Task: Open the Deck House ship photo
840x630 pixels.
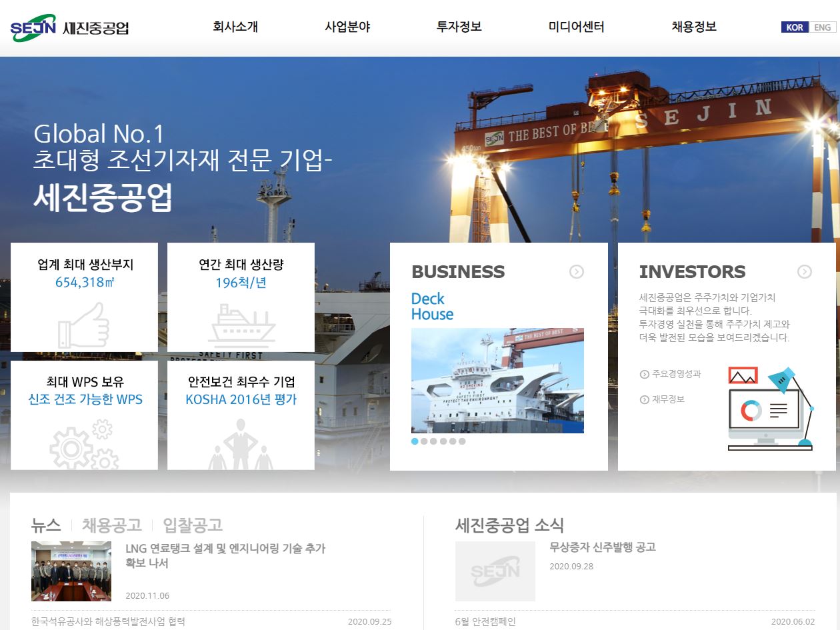Action: (x=497, y=380)
